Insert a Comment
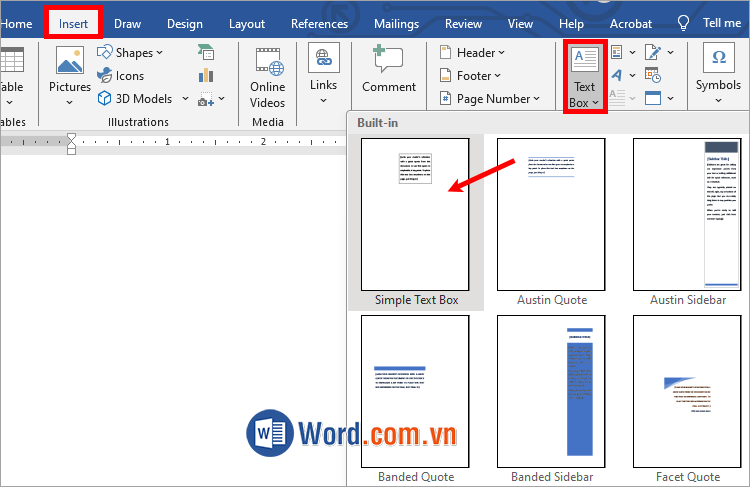The width and height of the screenshot is (750, 487). [389, 68]
